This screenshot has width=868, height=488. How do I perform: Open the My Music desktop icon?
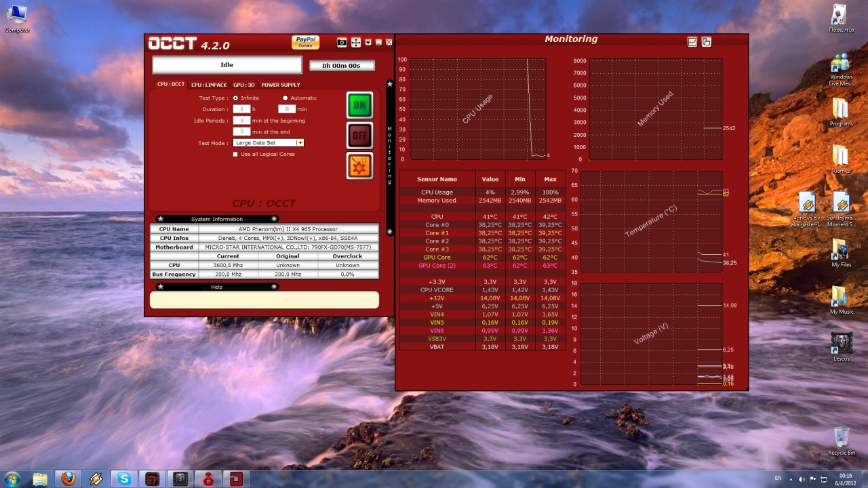pyautogui.click(x=841, y=300)
